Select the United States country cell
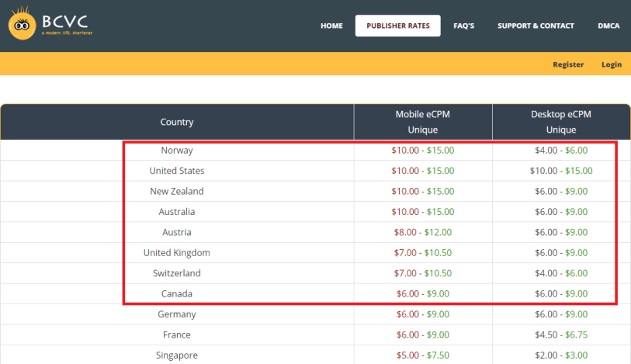 click(177, 171)
